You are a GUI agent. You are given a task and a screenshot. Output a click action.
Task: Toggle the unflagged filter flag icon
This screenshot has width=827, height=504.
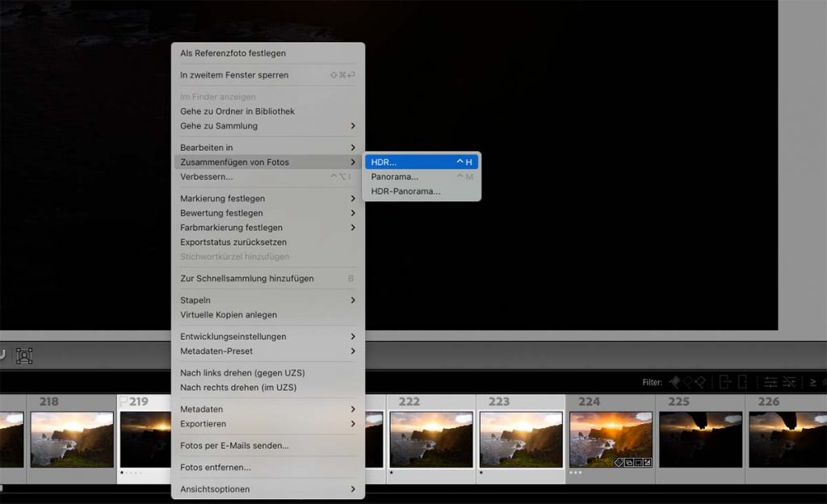tap(689, 382)
